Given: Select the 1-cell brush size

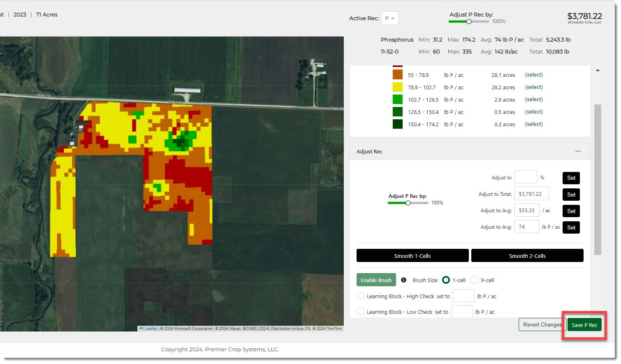Looking at the screenshot, I should 446,280.
